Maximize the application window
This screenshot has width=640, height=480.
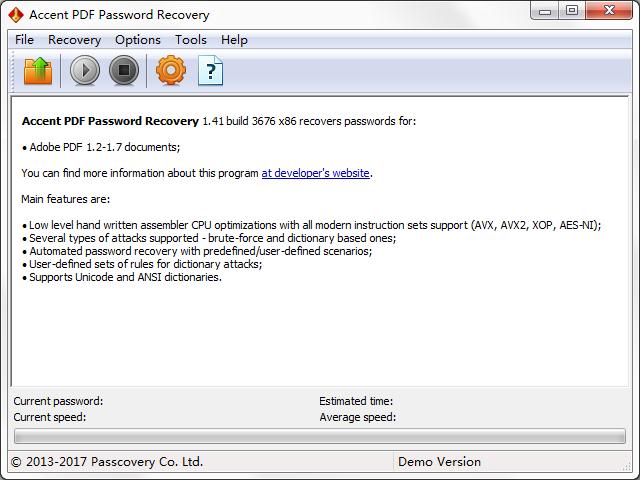(572, 11)
